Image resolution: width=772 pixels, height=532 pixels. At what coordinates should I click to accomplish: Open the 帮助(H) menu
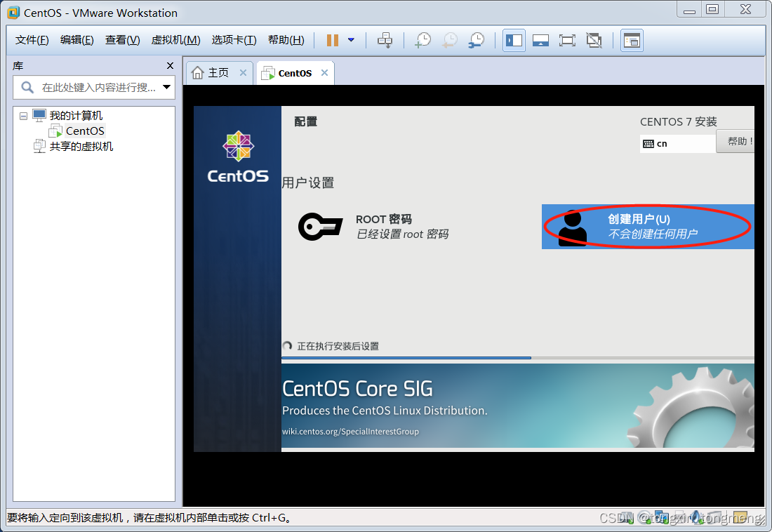(286, 40)
